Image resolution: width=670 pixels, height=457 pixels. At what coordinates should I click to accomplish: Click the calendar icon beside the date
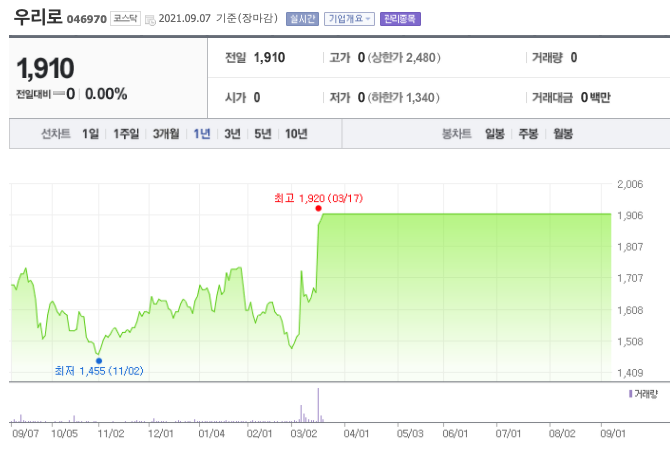coord(150,20)
